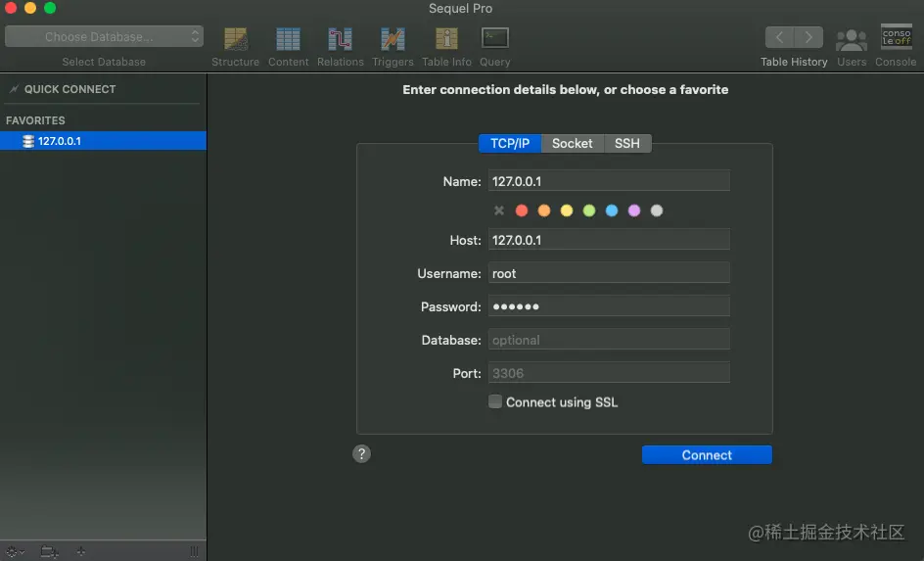Select the gray color swatch
This screenshot has width=924, height=561.
(x=657, y=210)
